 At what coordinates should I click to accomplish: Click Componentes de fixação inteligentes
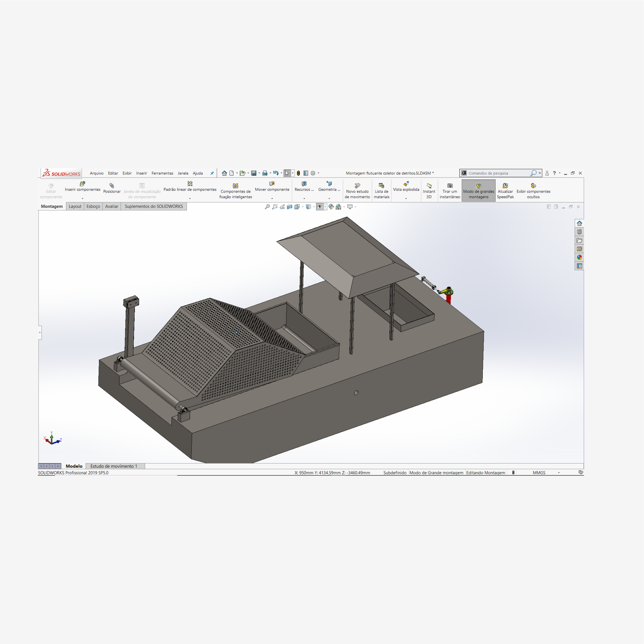pyautogui.click(x=236, y=191)
